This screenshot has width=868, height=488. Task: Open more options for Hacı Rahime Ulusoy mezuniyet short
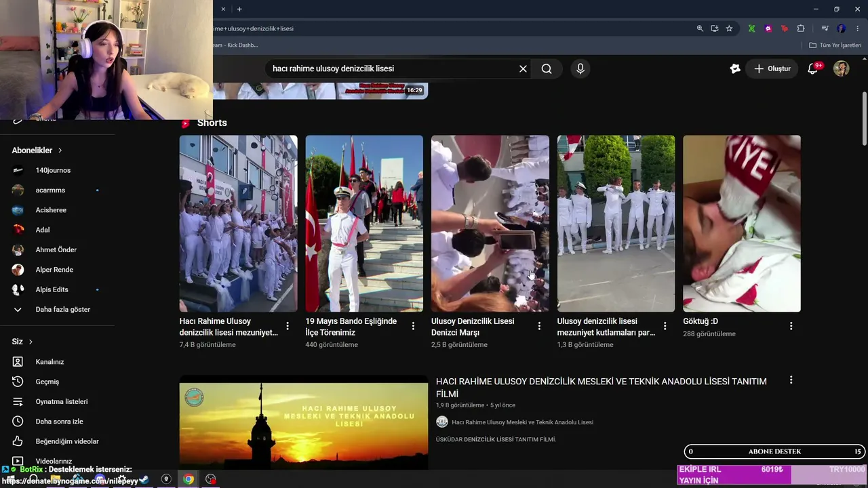(287, 326)
